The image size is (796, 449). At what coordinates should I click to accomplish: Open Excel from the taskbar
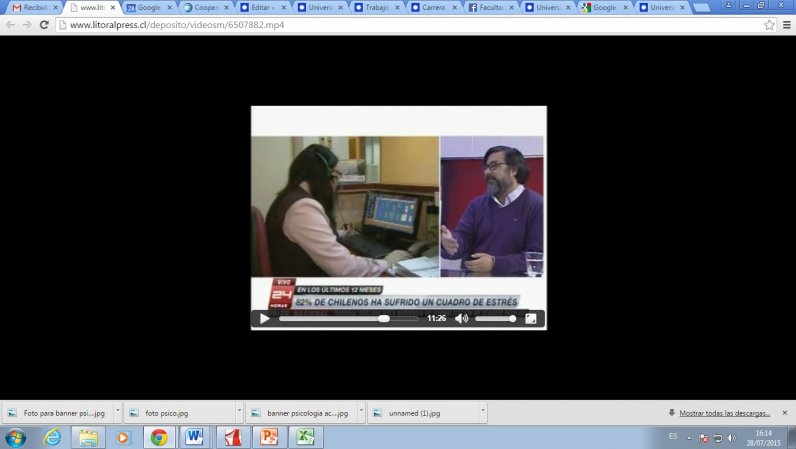(x=305, y=437)
